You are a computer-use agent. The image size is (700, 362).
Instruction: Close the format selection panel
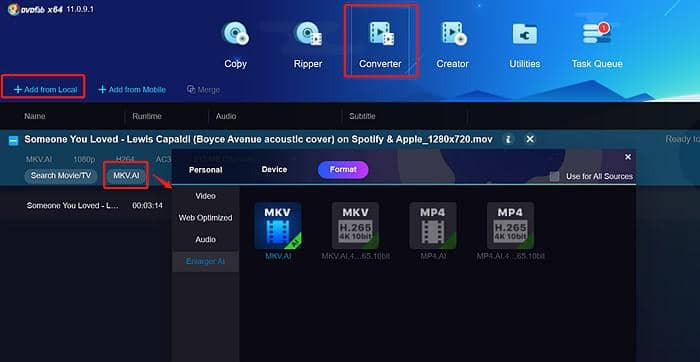628,157
